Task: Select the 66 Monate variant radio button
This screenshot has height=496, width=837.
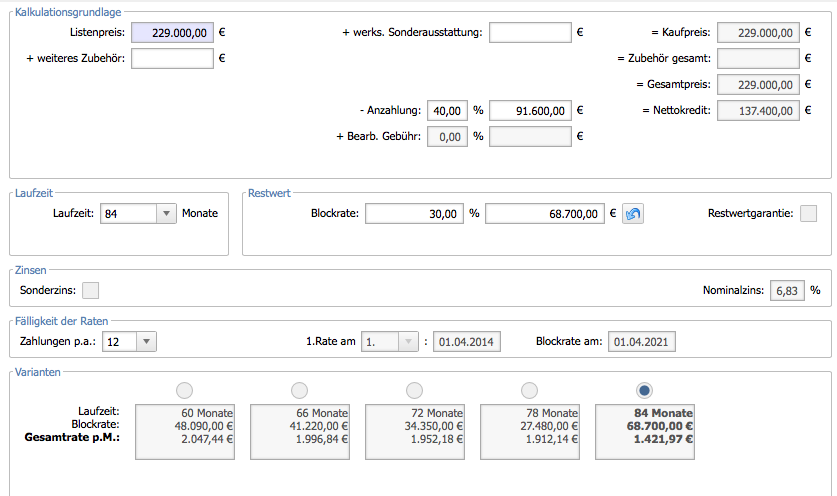Action: [x=299, y=390]
